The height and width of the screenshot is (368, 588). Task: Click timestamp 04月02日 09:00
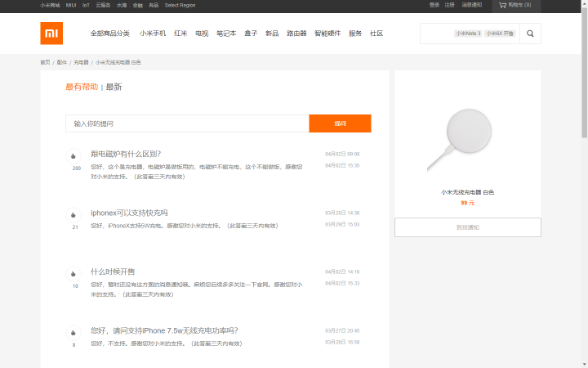pyautogui.click(x=342, y=154)
